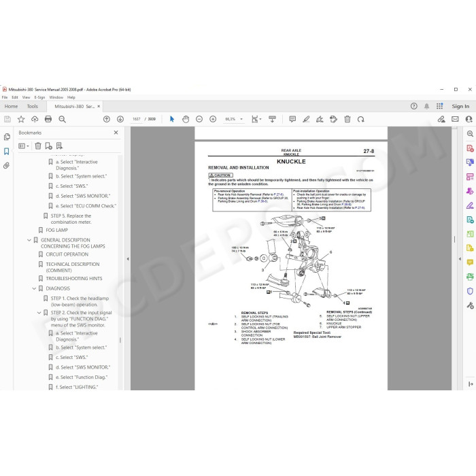
Task: Open the fit page options
Action: pyautogui.click(x=256, y=119)
